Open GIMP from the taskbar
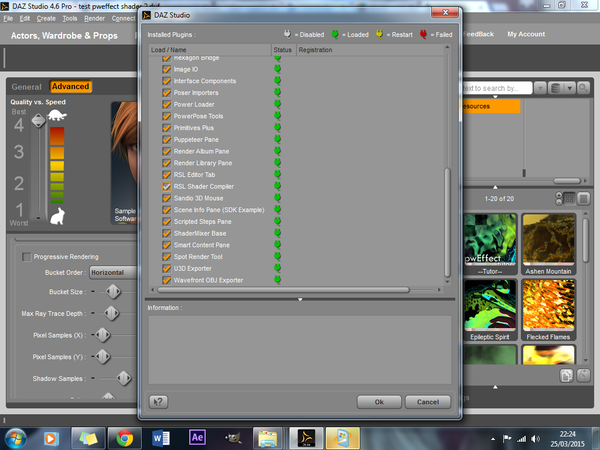The width and height of the screenshot is (600, 450). point(233,438)
